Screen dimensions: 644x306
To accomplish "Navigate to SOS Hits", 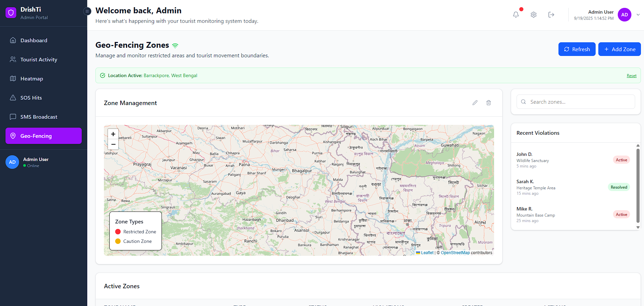I will point(44,98).
